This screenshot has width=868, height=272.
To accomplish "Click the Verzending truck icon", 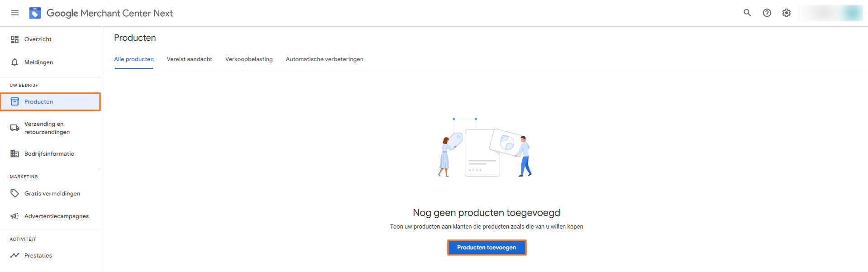I will (x=15, y=128).
